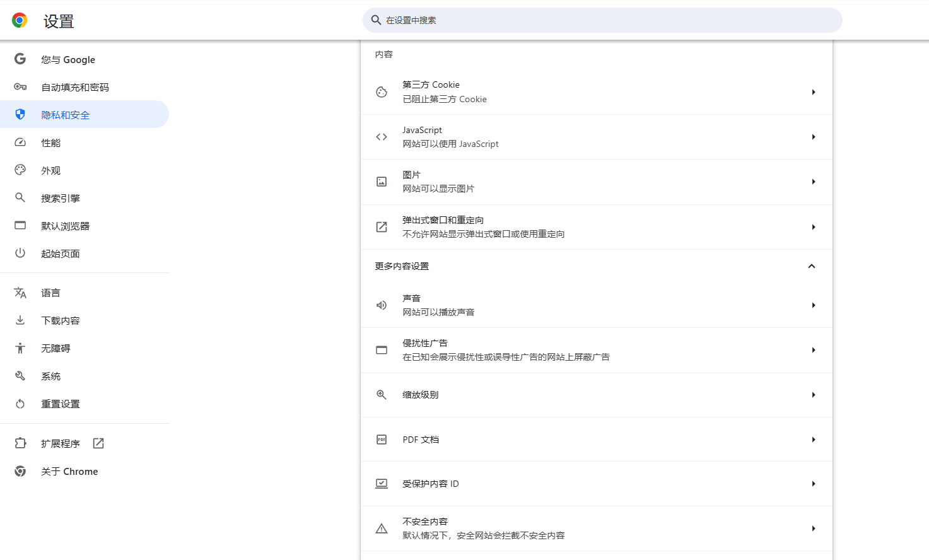
Task: Click the power icon for 起始页面
Action: tap(20, 254)
